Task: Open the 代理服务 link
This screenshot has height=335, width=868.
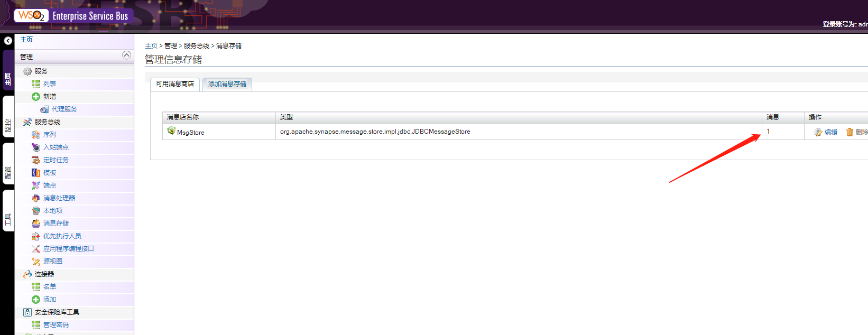Action: pos(64,109)
